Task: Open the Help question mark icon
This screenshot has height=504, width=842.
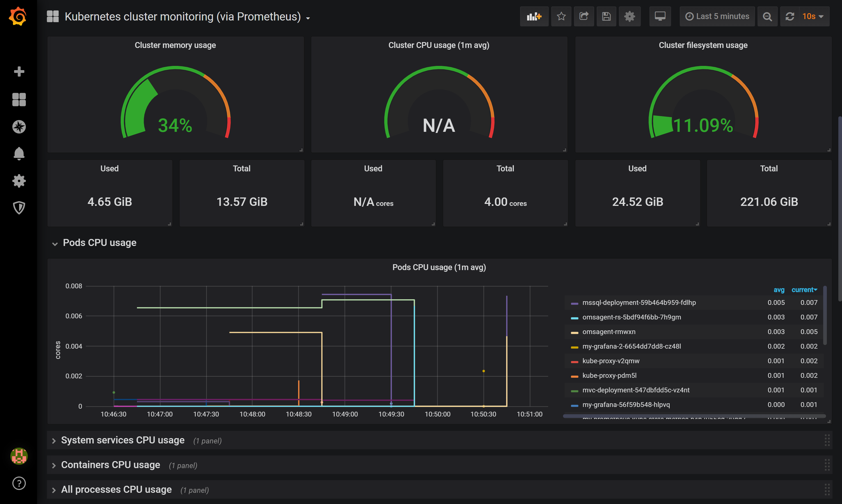Action: click(19, 483)
